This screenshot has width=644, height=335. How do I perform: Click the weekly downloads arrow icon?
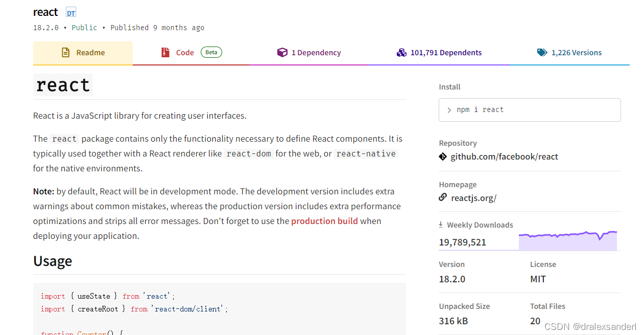[x=441, y=225]
